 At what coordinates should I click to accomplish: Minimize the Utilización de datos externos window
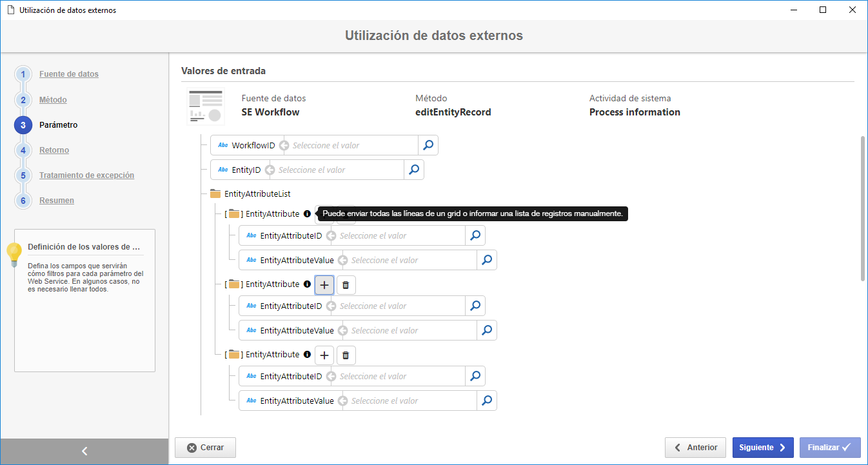[x=794, y=10]
